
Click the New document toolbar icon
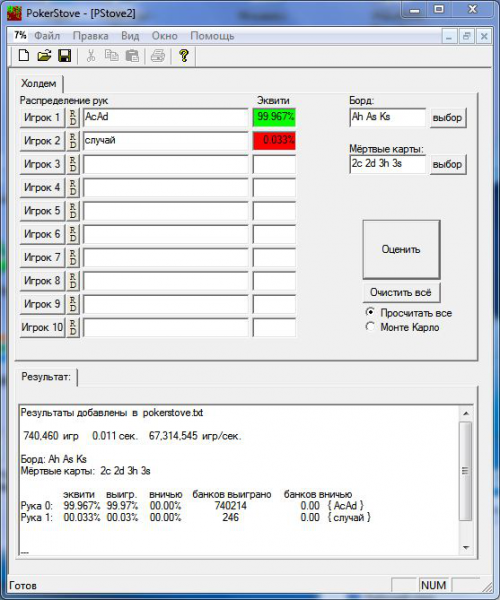coord(24,56)
